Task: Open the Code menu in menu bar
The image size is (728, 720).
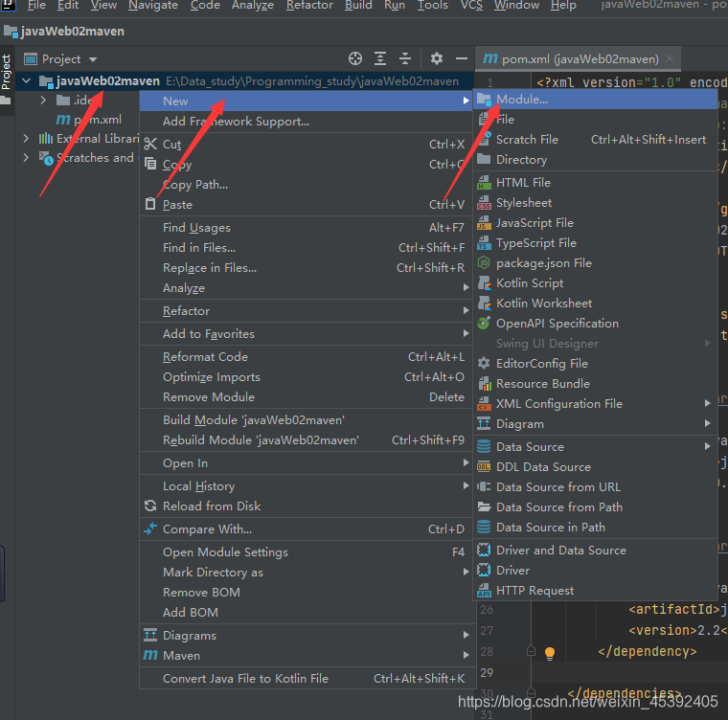Action: click(x=205, y=6)
